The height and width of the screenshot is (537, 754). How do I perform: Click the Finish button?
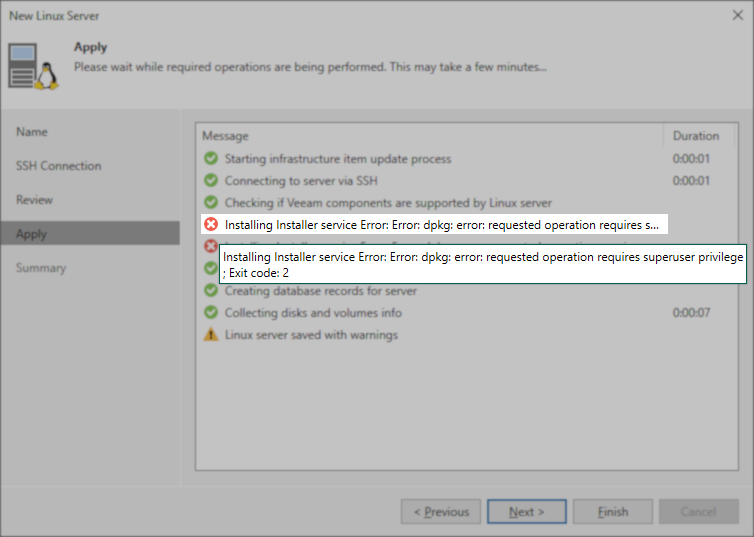coord(613,512)
